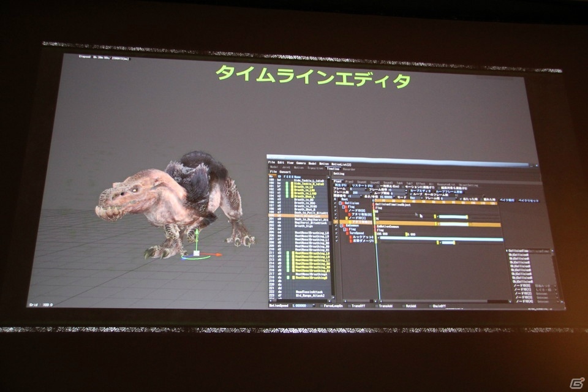Select the ObjectSetting tab
The image size is (588, 392).
pyautogui.click(x=468, y=186)
